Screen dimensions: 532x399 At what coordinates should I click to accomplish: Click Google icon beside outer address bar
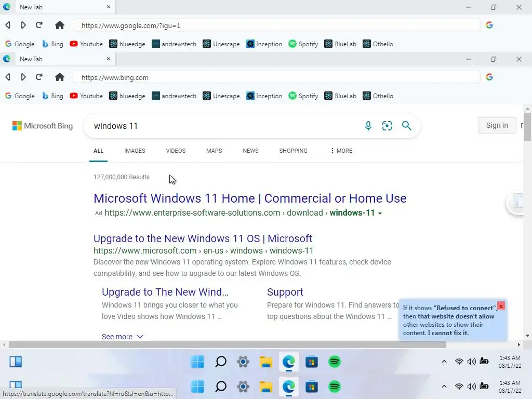489,25
